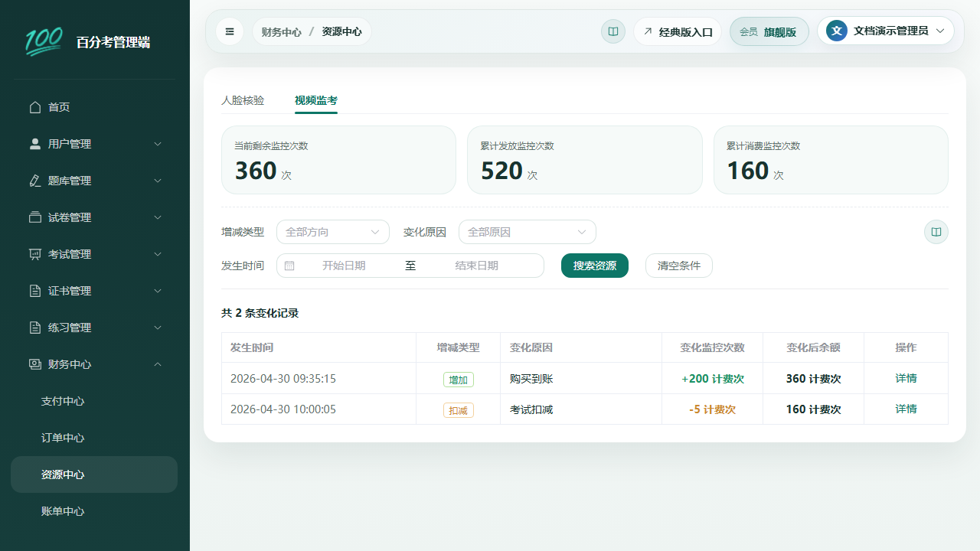Click 资源中心 in the breadcrumb

point(341,31)
